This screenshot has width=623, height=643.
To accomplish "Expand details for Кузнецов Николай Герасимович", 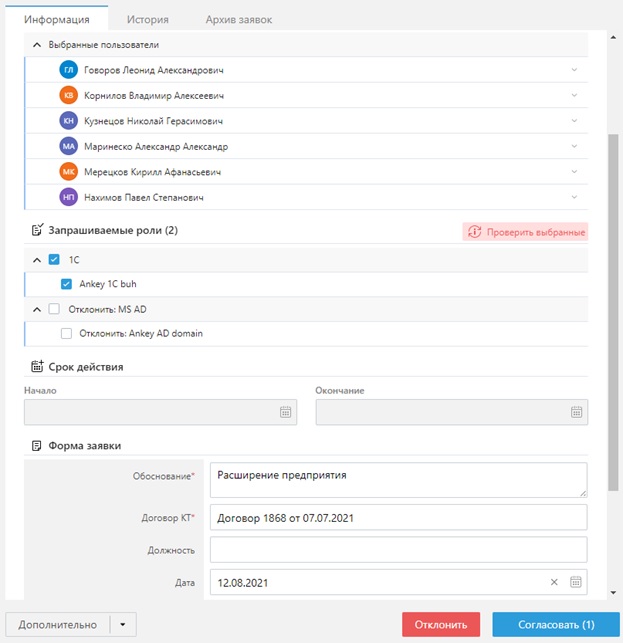I will tap(574, 121).
